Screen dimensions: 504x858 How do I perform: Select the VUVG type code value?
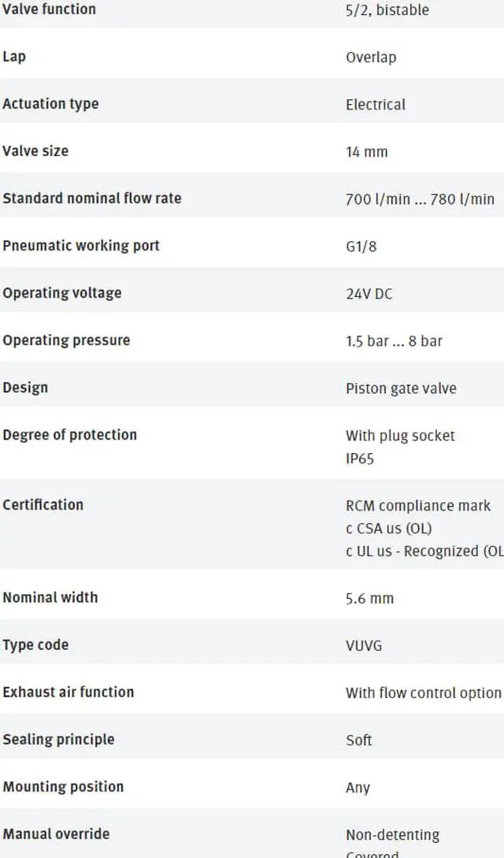(x=364, y=646)
